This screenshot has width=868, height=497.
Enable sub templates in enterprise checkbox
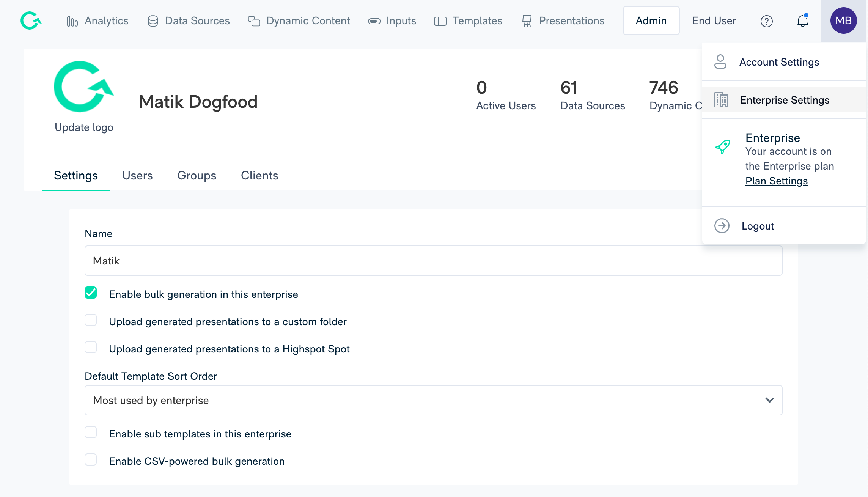coord(91,433)
